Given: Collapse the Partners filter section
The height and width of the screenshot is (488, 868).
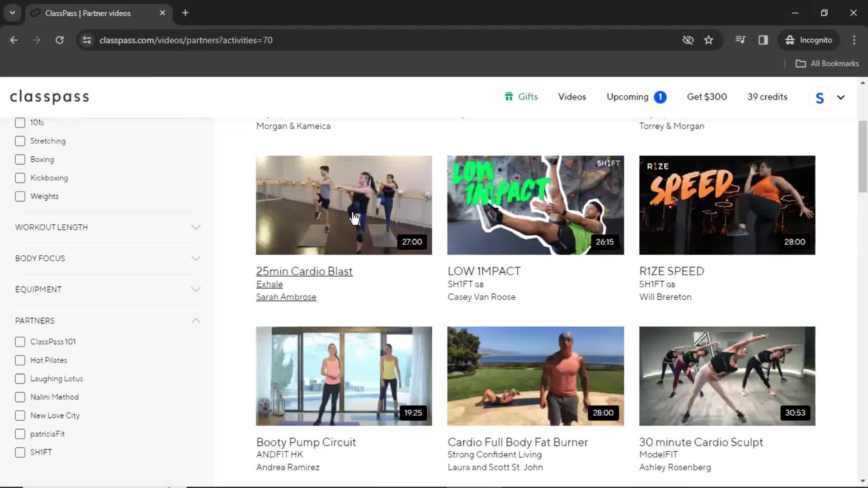Looking at the screenshot, I should (x=108, y=321).
